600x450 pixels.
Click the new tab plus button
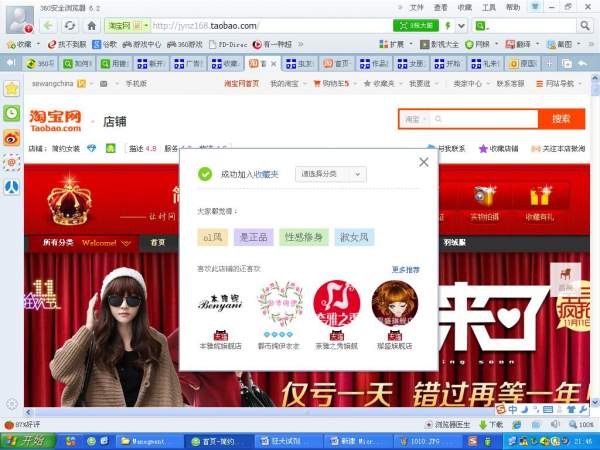549,63
